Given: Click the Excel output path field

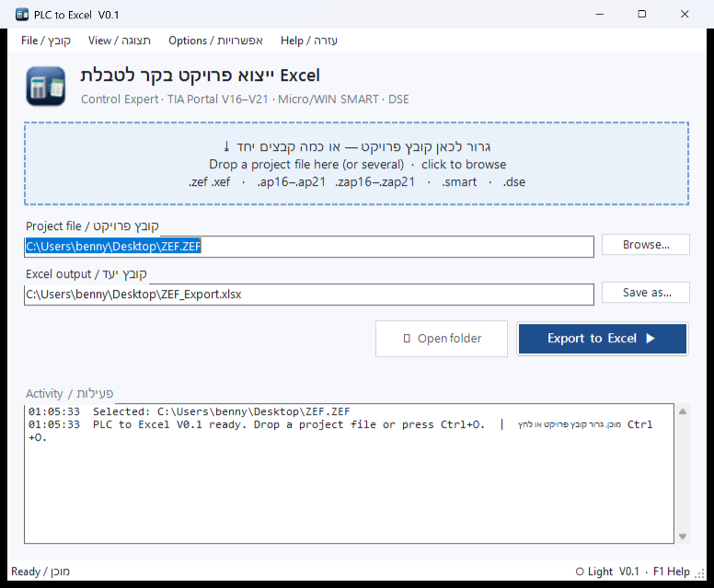Looking at the screenshot, I should (x=309, y=294).
